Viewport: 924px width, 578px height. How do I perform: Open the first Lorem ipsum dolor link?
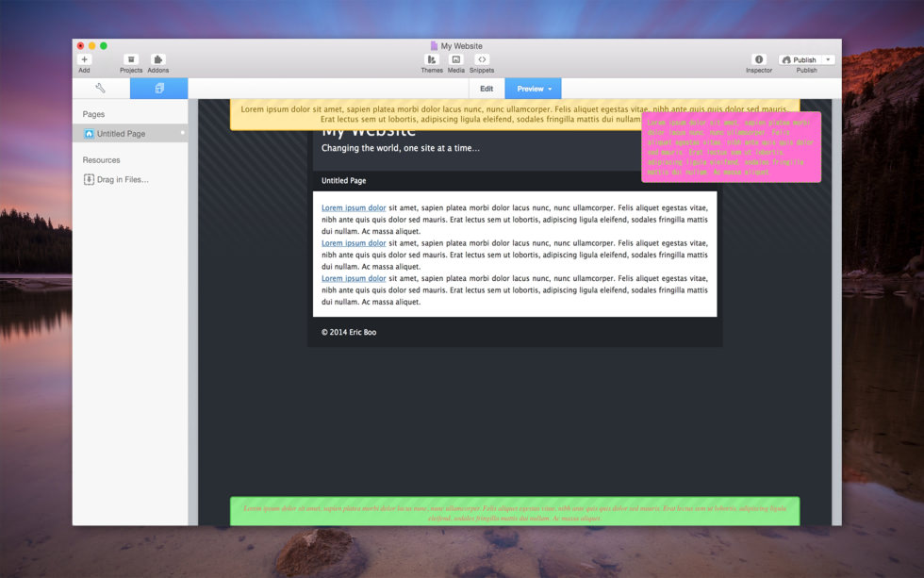pos(354,208)
